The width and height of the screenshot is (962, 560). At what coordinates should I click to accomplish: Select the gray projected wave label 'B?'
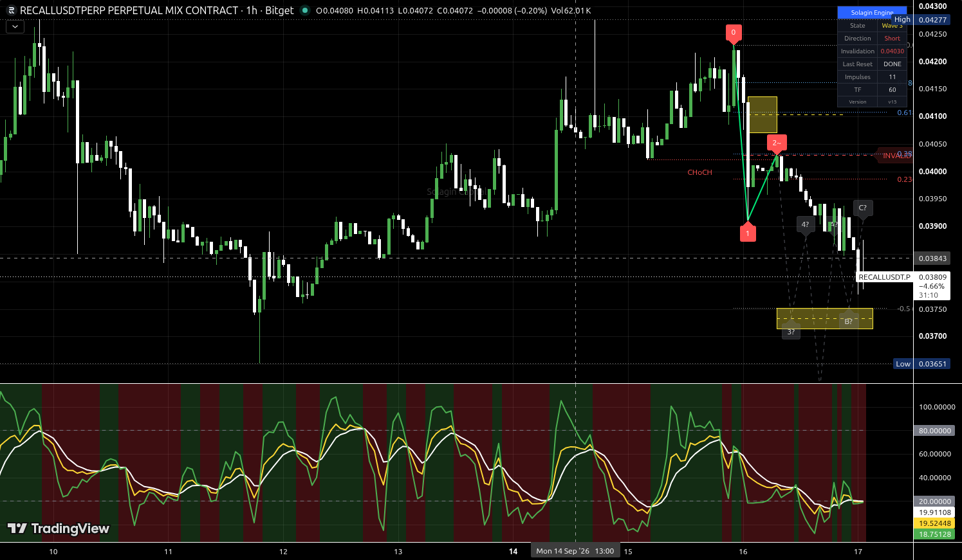848,320
